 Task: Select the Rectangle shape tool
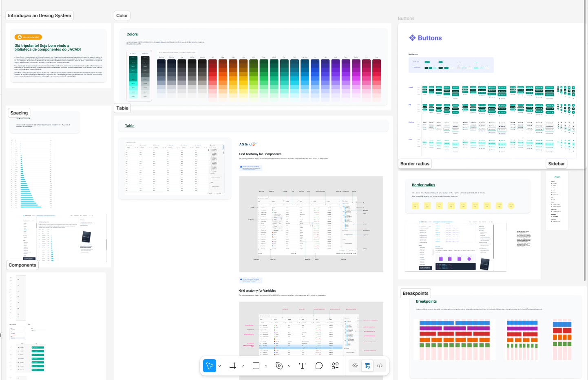coord(256,366)
